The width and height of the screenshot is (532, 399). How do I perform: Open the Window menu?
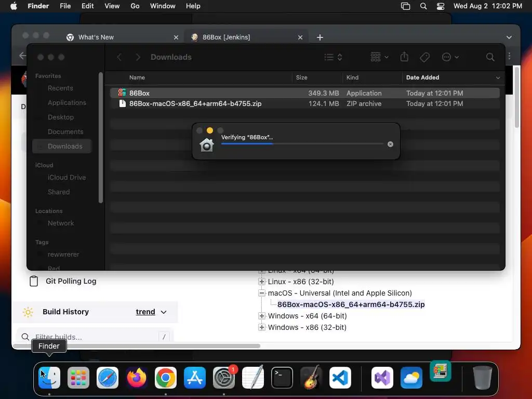click(x=163, y=6)
